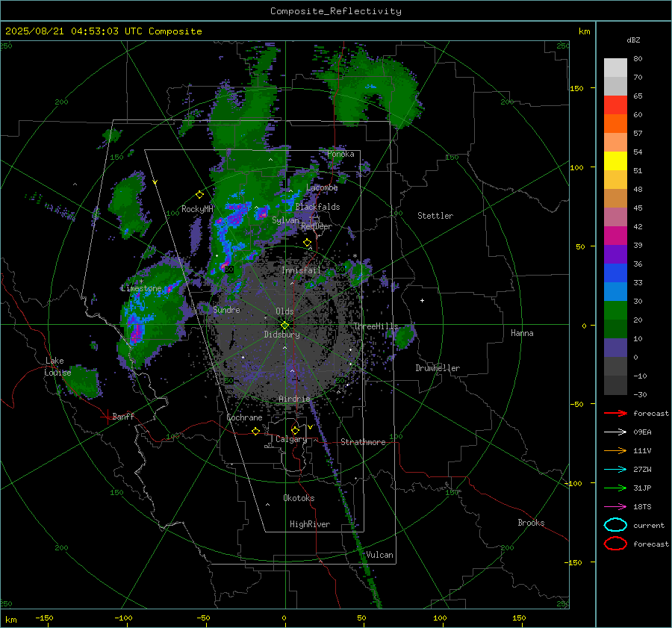This screenshot has width=672, height=628.
Task: Click the yellow diamond marker near RockyMH
Action: [199, 195]
